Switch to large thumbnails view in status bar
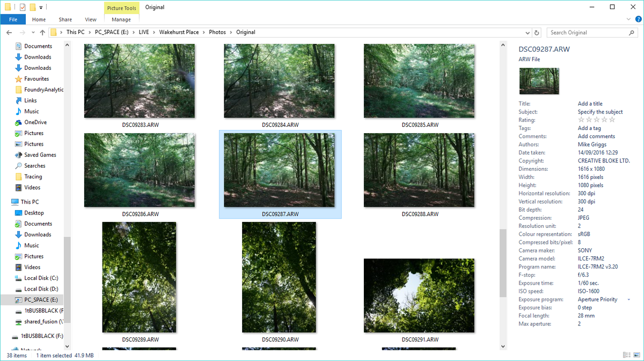644x361 pixels. 636,355
